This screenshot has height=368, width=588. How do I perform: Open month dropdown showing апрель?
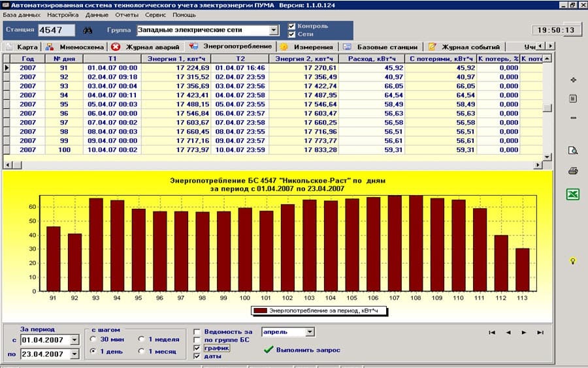point(310,332)
